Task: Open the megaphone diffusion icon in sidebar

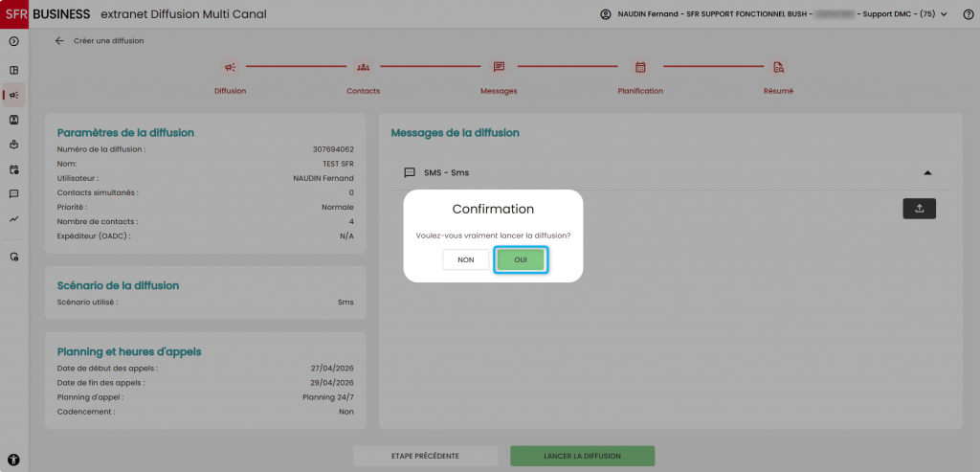Action: (13, 95)
